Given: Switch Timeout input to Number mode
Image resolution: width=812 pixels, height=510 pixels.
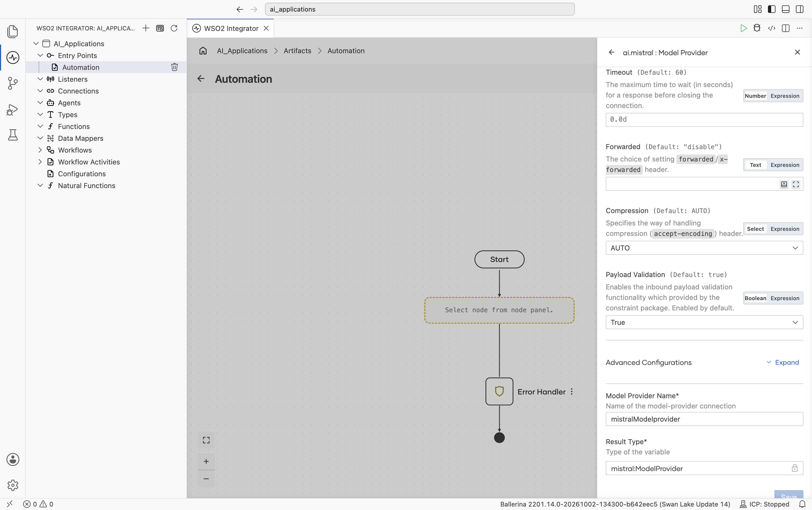Looking at the screenshot, I should pyautogui.click(x=755, y=96).
